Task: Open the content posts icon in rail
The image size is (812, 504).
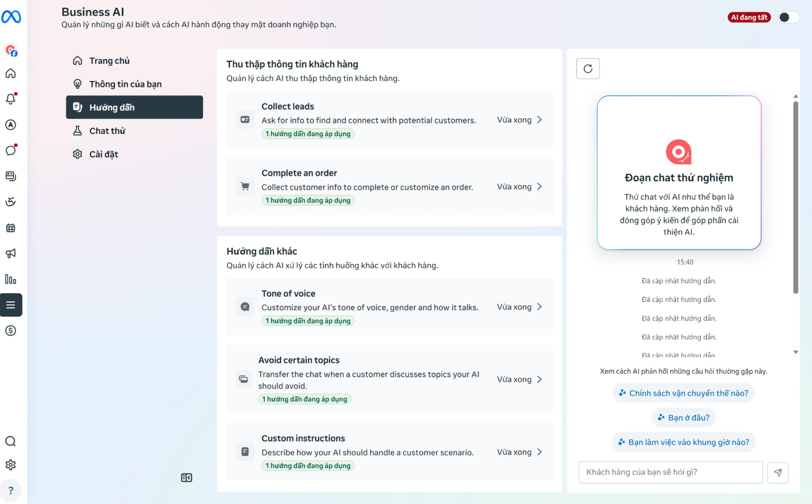Action: (x=11, y=176)
